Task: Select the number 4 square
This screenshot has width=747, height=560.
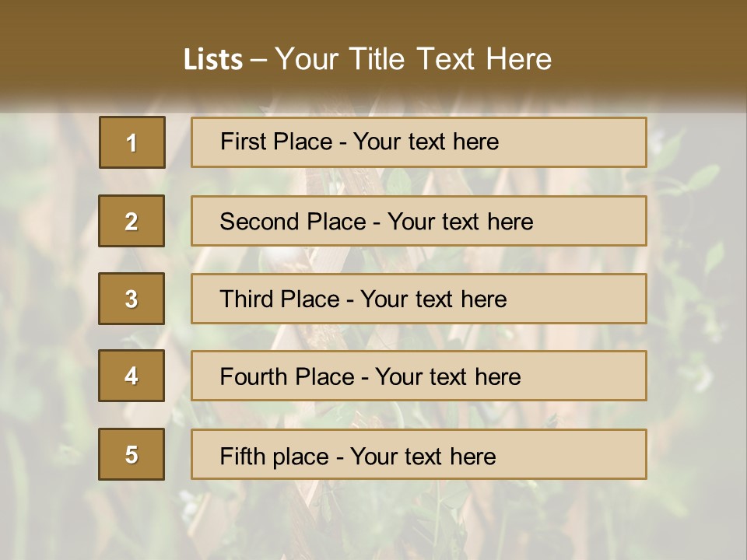Action: pos(132,376)
